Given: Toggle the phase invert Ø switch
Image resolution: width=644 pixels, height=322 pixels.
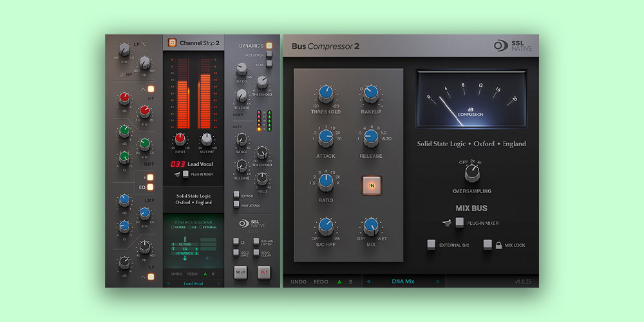Looking at the screenshot, I should tap(236, 242).
